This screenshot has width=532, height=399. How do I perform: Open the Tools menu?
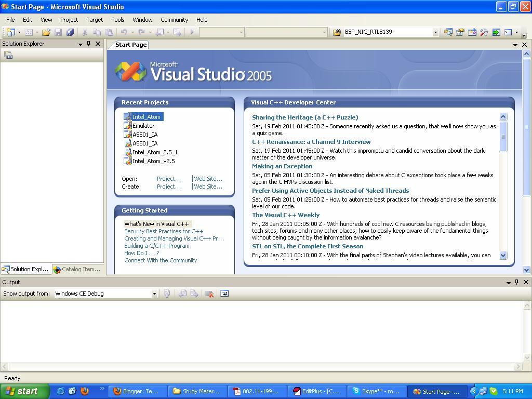118,20
